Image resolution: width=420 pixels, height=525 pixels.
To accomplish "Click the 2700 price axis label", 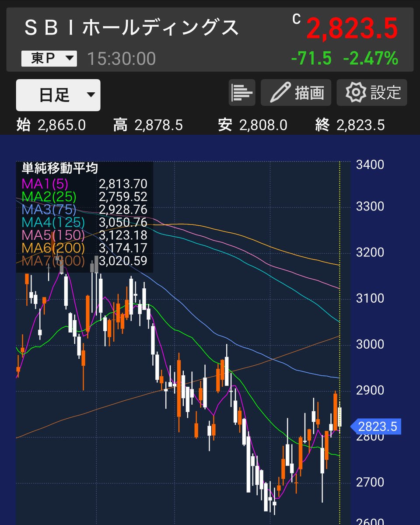I will pyautogui.click(x=370, y=482).
